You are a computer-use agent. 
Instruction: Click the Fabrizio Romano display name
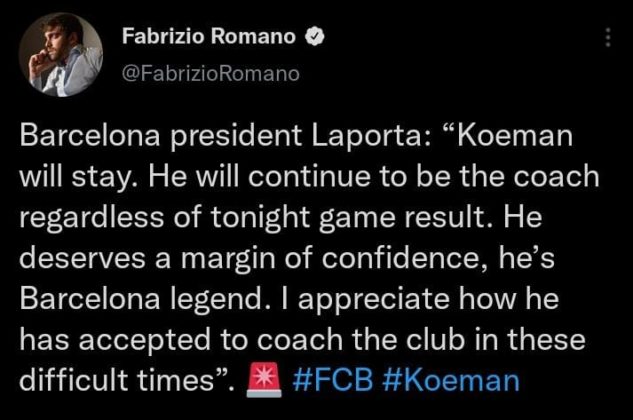[x=209, y=36]
